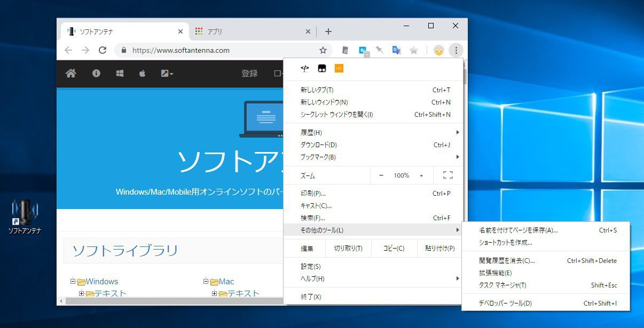Reload the page with the refresh icon
The height and width of the screenshot is (328, 644).
click(x=103, y=50)
